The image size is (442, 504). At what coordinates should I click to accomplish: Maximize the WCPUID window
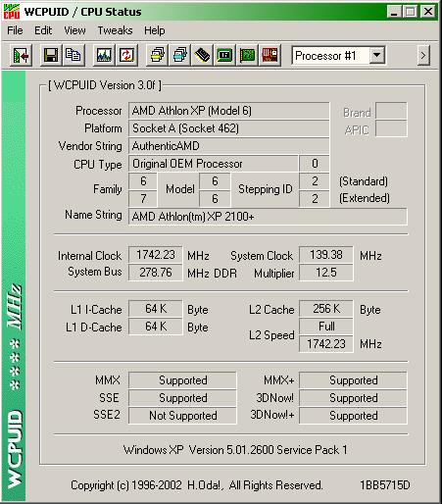coord(411,12)
